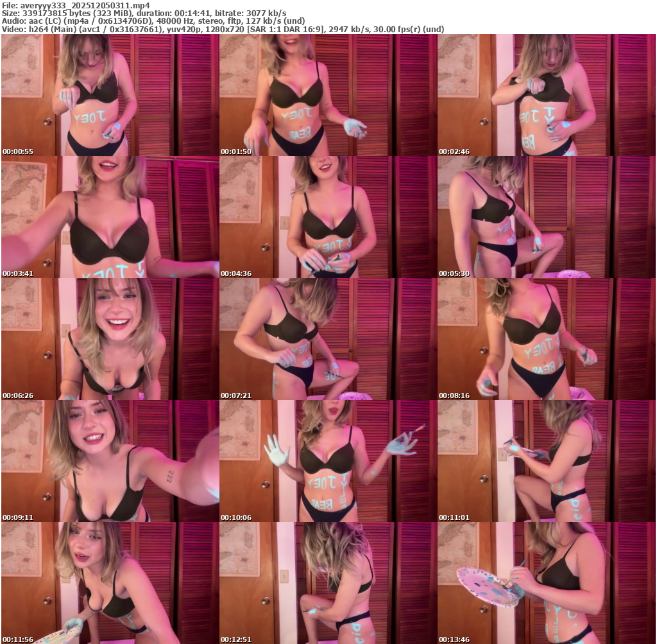View the frame captured at 00:10:06

pos(328,461)
